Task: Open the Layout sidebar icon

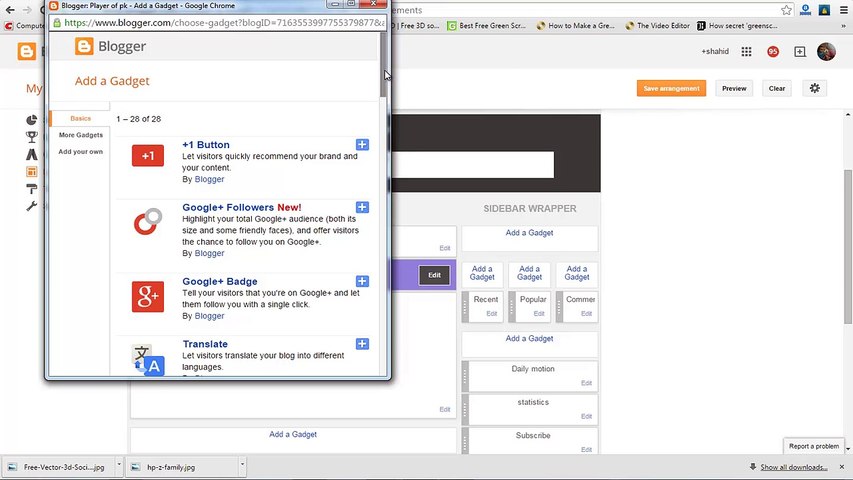Action: (x=32, y=171)
